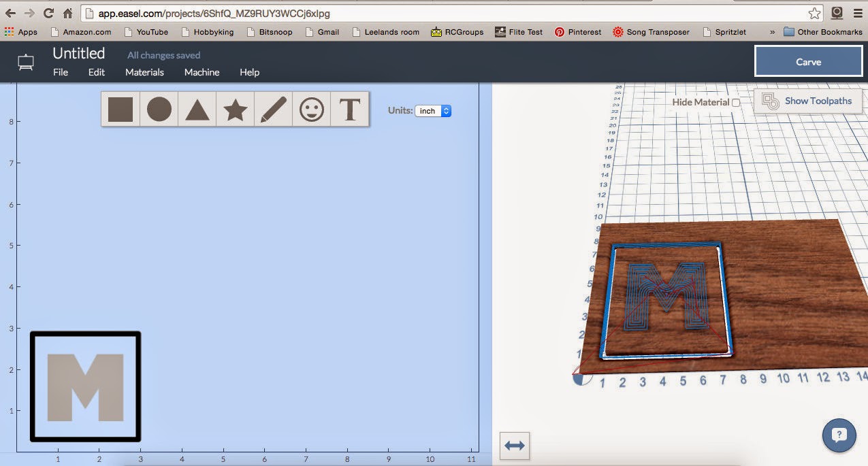Enable Show Toolpaths view
This screenshot has height=466, width=868.
click(x=807, y=100)
